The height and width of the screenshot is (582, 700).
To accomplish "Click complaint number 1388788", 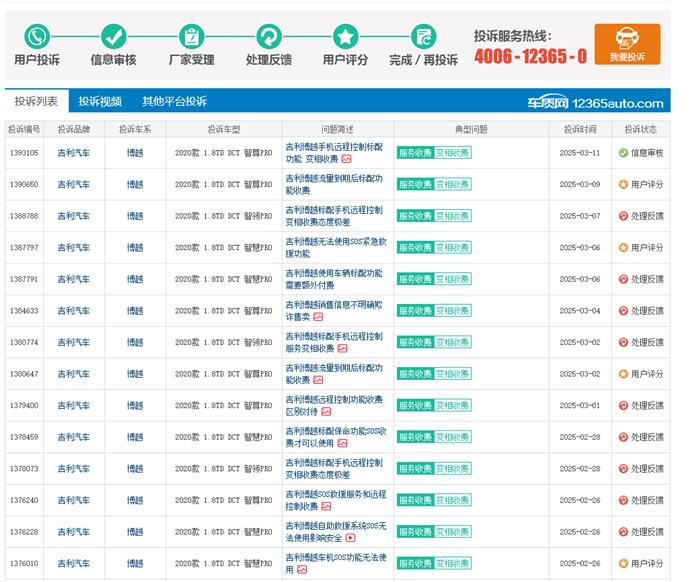I will (x=24, y=216).
